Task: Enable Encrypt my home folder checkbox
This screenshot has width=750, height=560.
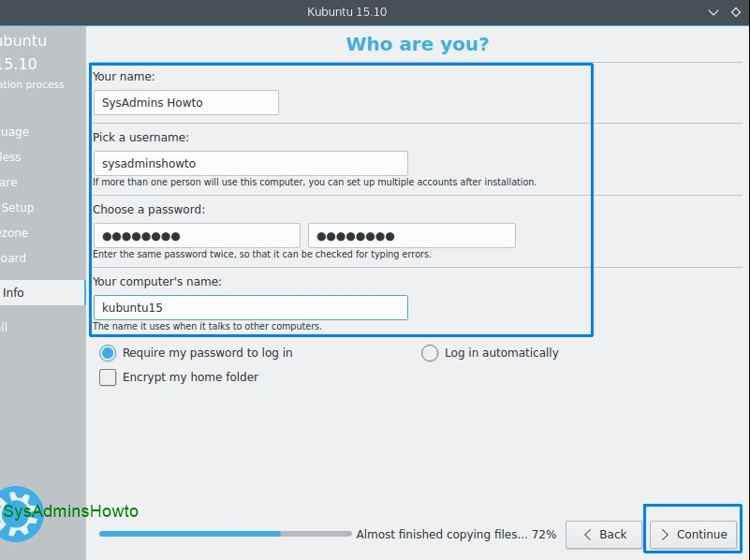Action: tap(108, 377)
